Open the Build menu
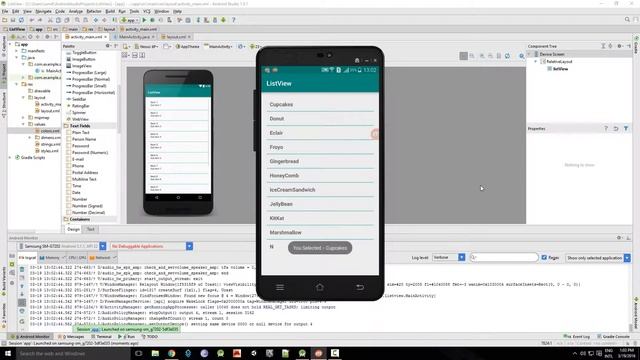640x360 pixels. (x=110, y=11)
